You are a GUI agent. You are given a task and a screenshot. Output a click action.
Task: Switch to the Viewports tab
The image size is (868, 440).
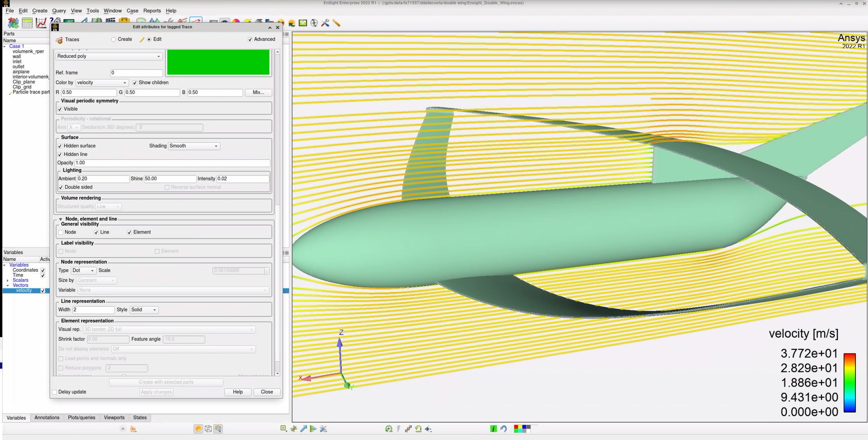[x=114, y=418]
